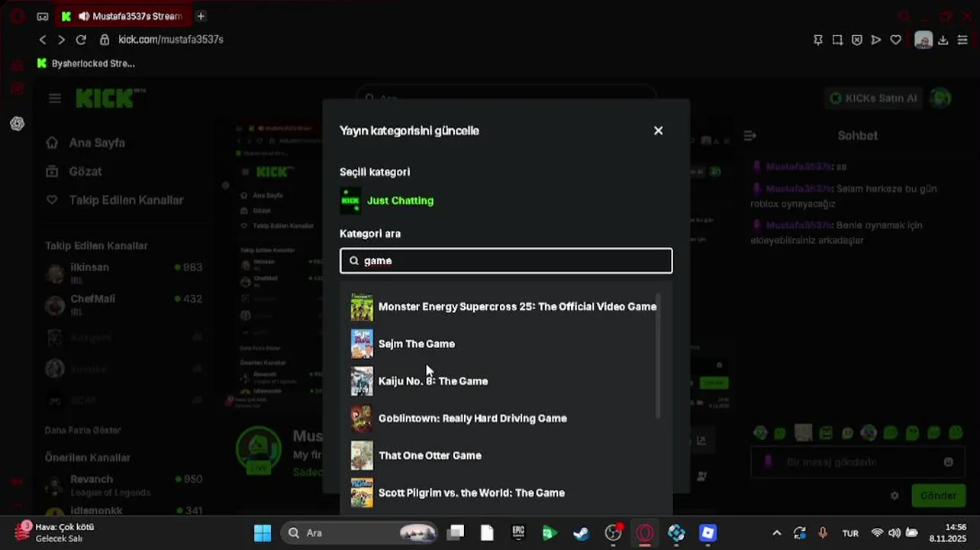Open Opera workspaces tab islands icon
Viewport: 980px width, 550px height.
[43, 16]
